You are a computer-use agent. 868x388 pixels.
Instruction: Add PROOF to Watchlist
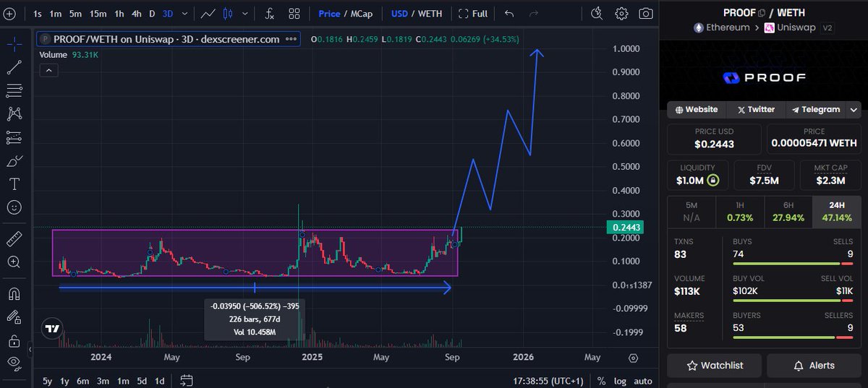click(x=715, y=366)
